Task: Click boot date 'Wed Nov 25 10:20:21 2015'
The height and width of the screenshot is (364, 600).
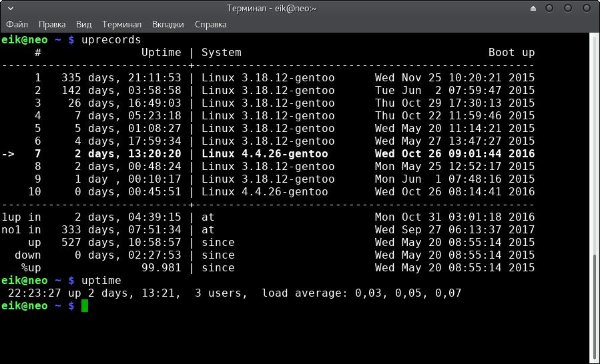Action: tap(455, 78)
